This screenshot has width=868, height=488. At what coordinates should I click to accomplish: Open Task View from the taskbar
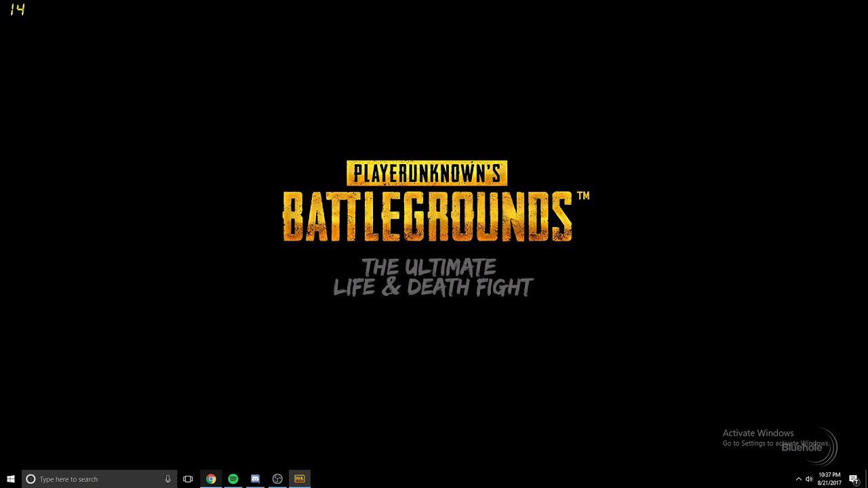pos(188,479)
